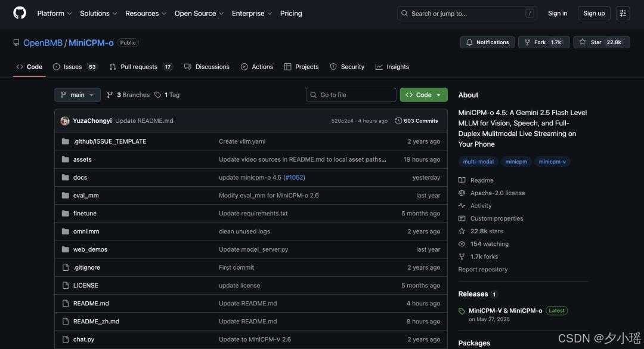Open the global navigation settings icon next to Sign up
644x349 pixels.
point(623,13)
